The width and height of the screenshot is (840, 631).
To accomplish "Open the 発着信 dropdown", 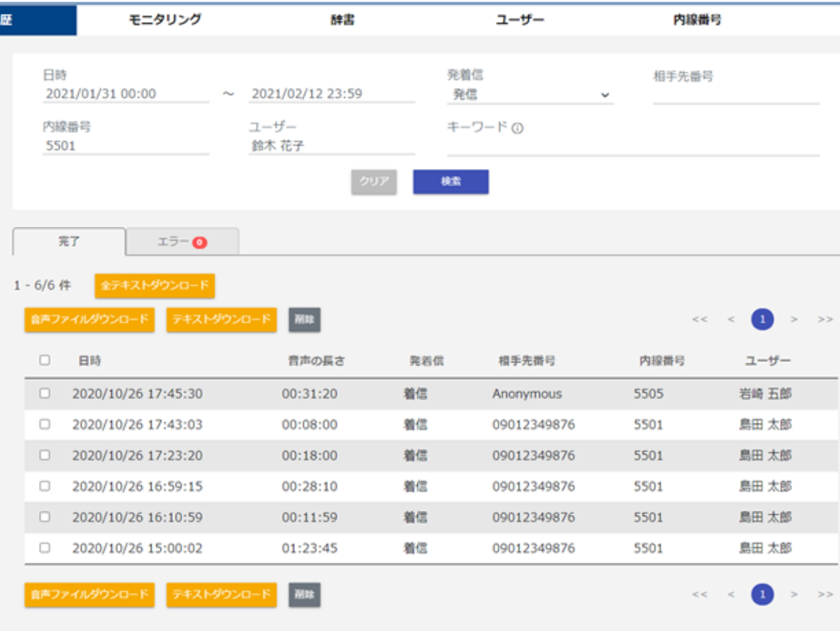I will coord(530,95).
